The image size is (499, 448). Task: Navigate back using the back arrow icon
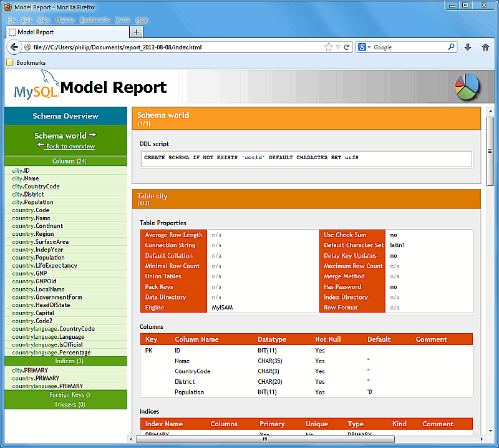[x=14, y=47]
